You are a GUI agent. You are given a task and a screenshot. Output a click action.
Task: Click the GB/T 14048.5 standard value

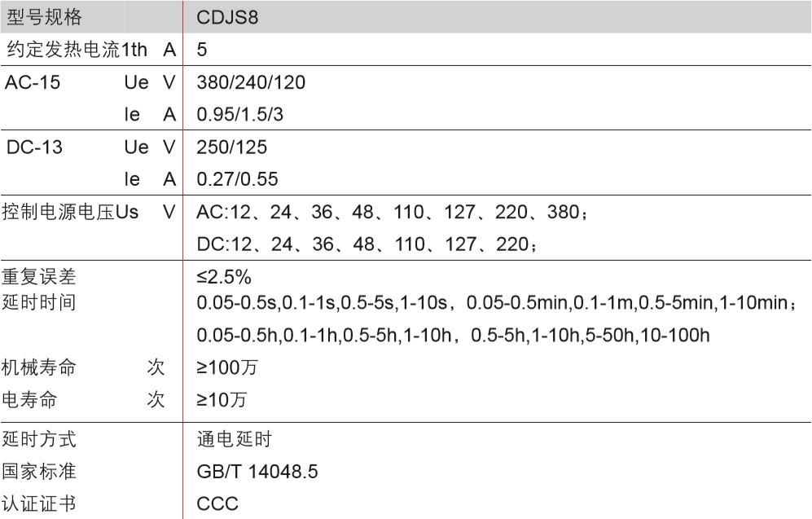[x=257, y=472]
